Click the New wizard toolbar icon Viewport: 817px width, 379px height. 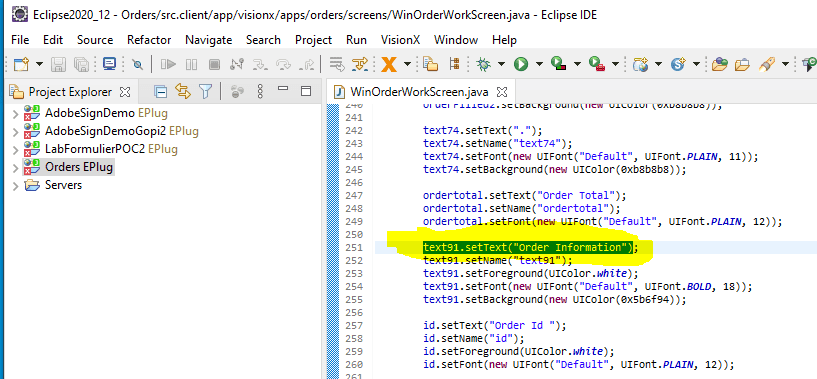coord(21,65)
